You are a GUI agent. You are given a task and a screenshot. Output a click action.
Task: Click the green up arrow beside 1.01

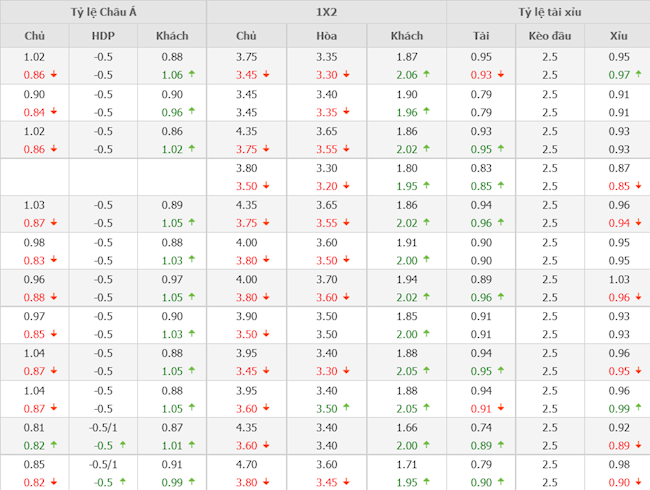(x=192, y=444)
